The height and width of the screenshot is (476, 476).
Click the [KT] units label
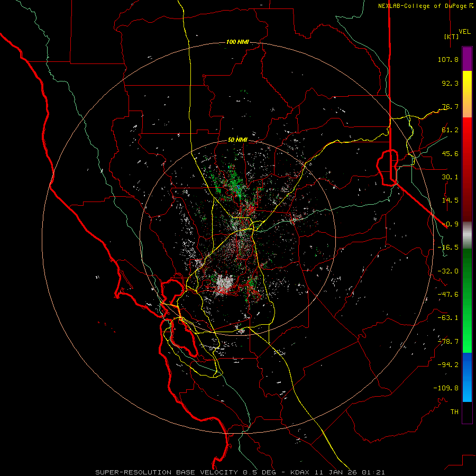(451, 36)
